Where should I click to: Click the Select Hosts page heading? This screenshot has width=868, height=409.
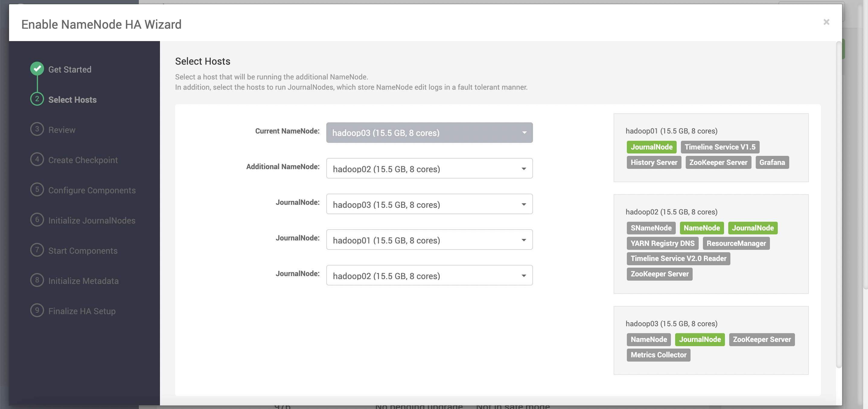tap(203, 61)
